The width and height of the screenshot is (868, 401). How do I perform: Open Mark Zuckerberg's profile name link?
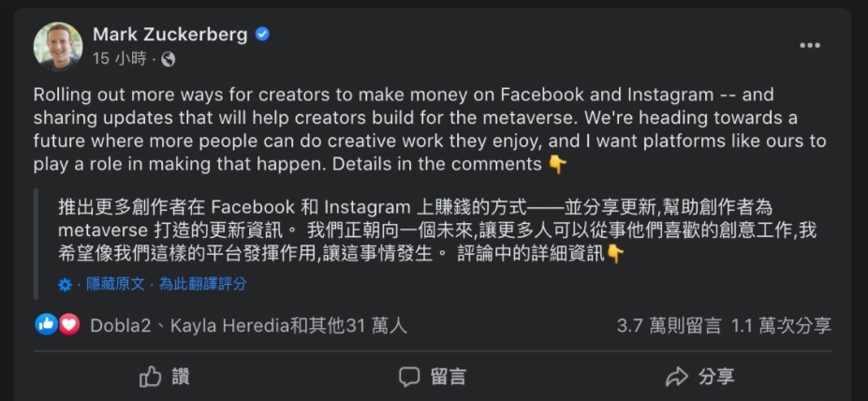(169, 35)
